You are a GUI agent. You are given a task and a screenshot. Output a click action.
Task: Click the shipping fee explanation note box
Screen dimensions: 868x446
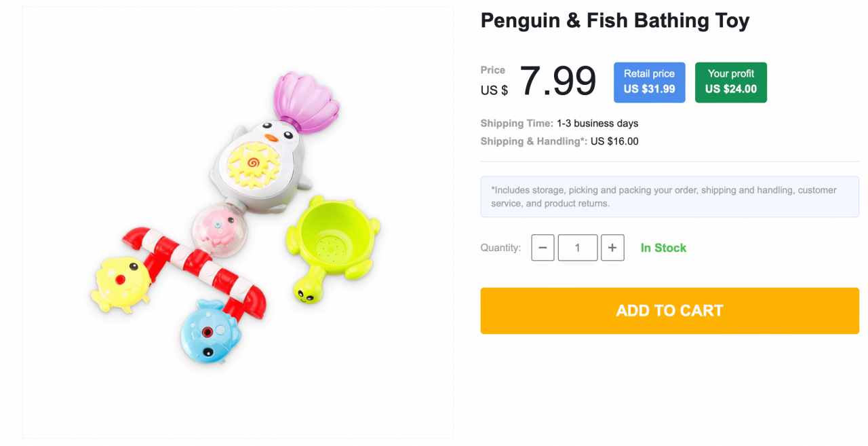(x=669, y=196)
